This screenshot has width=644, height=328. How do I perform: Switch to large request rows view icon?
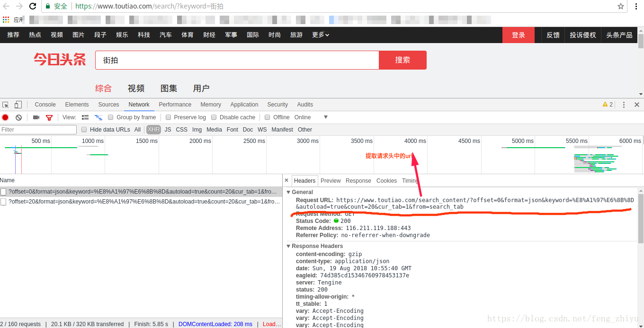(85, 117)
